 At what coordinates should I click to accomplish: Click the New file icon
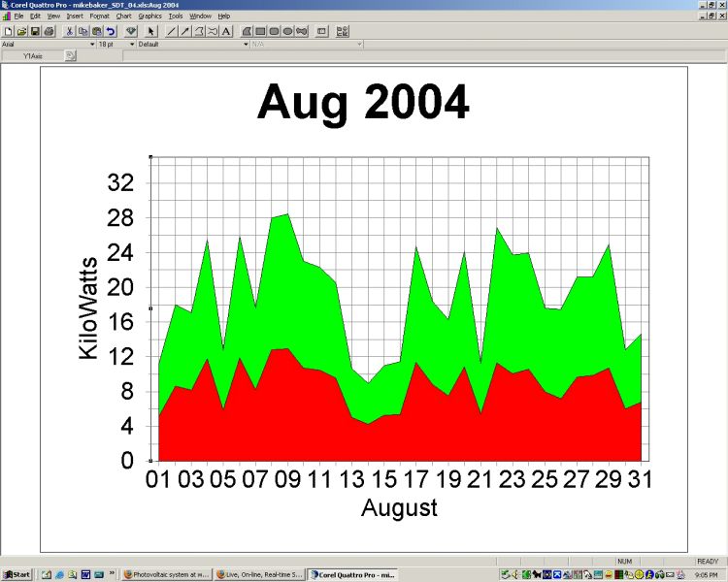pos(8,31)
